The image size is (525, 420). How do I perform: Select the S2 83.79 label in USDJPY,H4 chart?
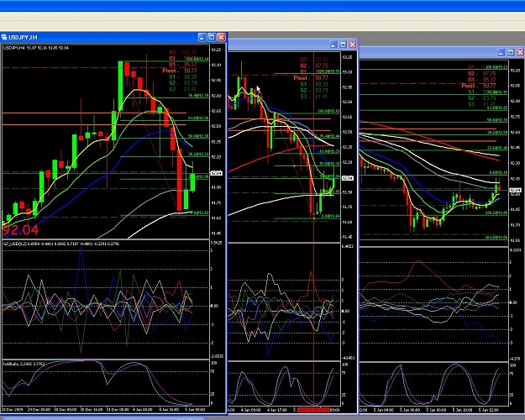point(183,83)
